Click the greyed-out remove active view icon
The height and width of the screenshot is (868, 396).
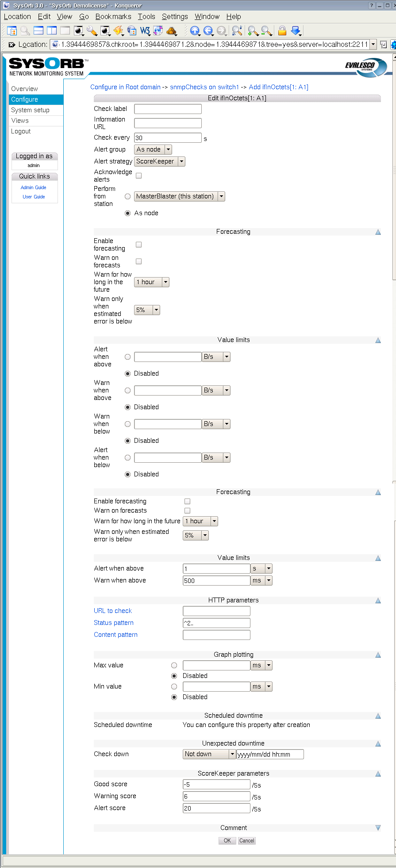point(65,30)
